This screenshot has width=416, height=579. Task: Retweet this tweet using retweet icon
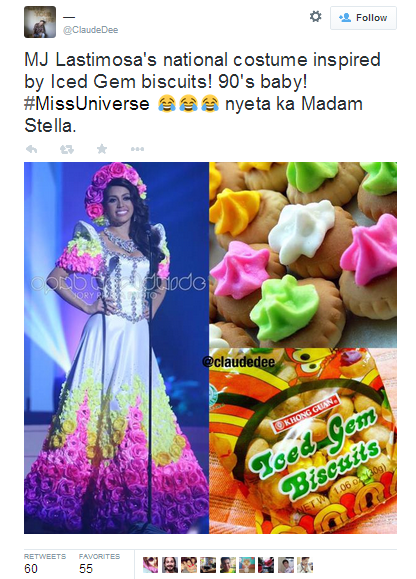click(x=67, y=149)
